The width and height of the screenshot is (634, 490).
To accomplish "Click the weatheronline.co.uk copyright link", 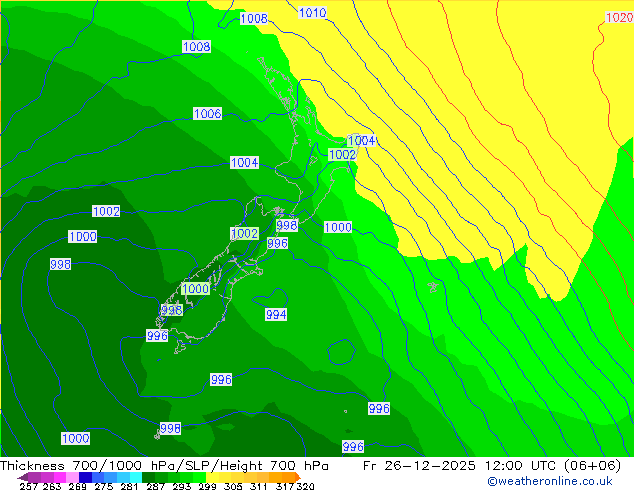I will (x=550, y=481).
